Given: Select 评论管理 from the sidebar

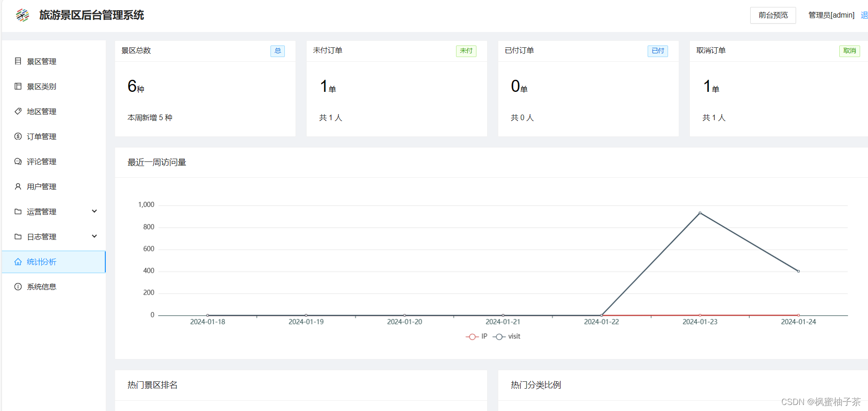Looking at the screenshot, I should click(x=54, y=161).
